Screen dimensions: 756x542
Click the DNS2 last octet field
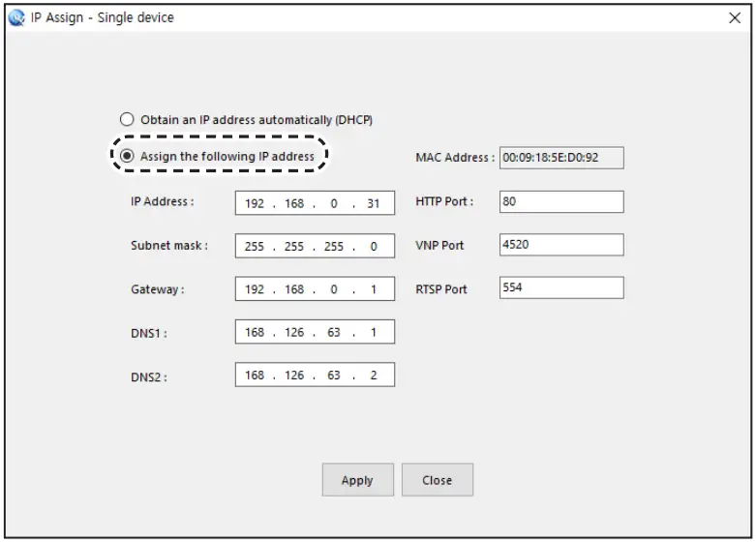point(374,375)
